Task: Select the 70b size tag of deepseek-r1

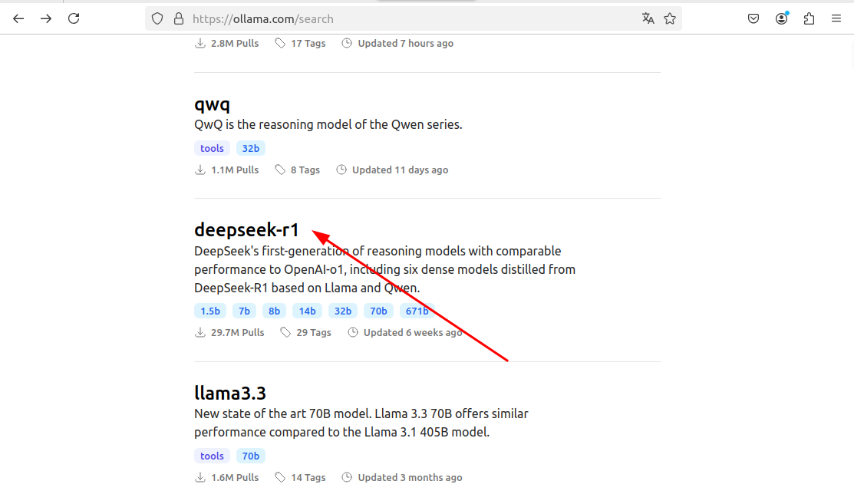Action: click(x=378, y=311)
